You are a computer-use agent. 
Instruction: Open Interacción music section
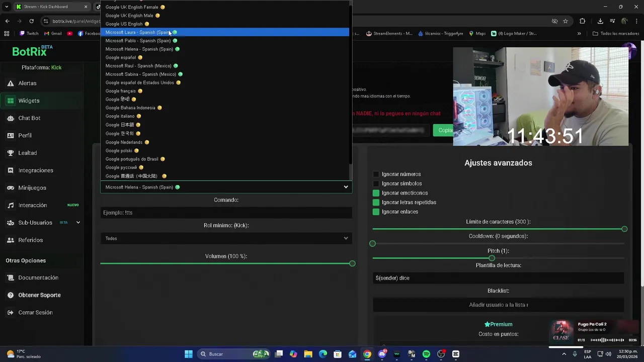coord(32,205)
